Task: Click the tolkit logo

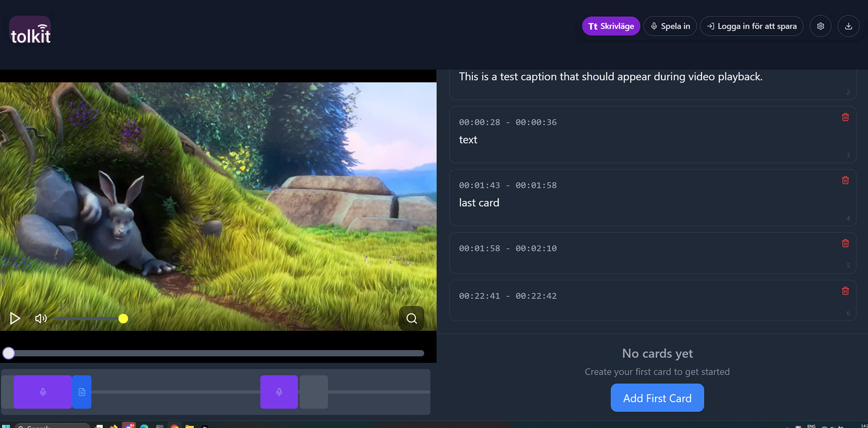Action: 30,31
